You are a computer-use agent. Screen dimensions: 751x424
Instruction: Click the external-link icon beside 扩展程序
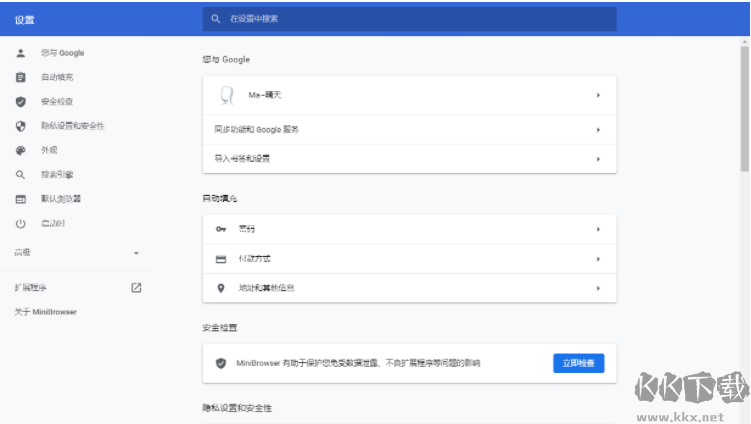pos(136,288)
